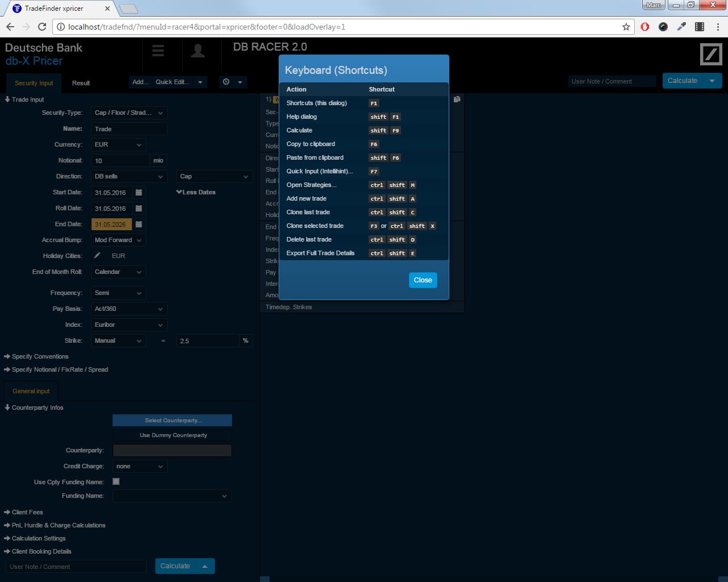This screenshot has height=582, width=728.
Task: Expand Specify Conventions section
Action: click(x=39, y=356)
